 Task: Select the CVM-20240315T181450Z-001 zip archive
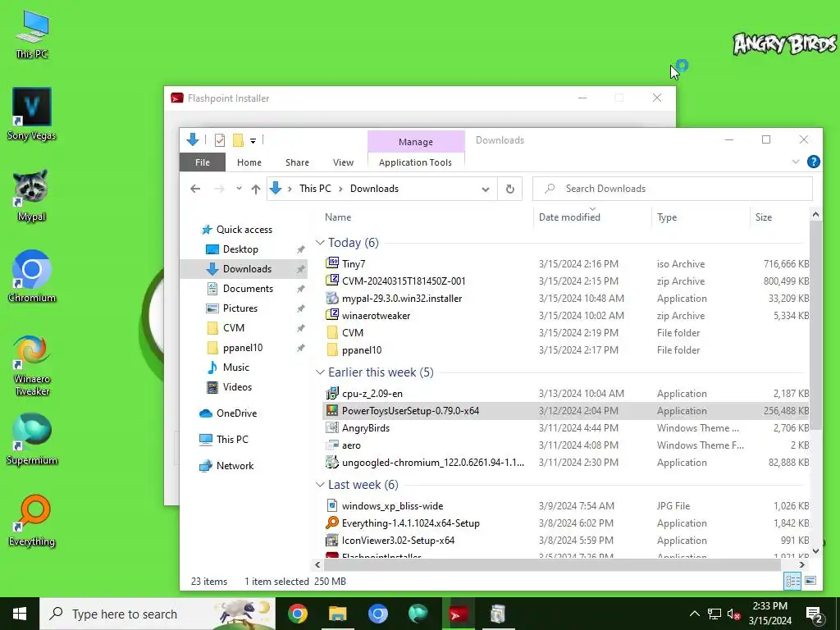coord(404,281)
